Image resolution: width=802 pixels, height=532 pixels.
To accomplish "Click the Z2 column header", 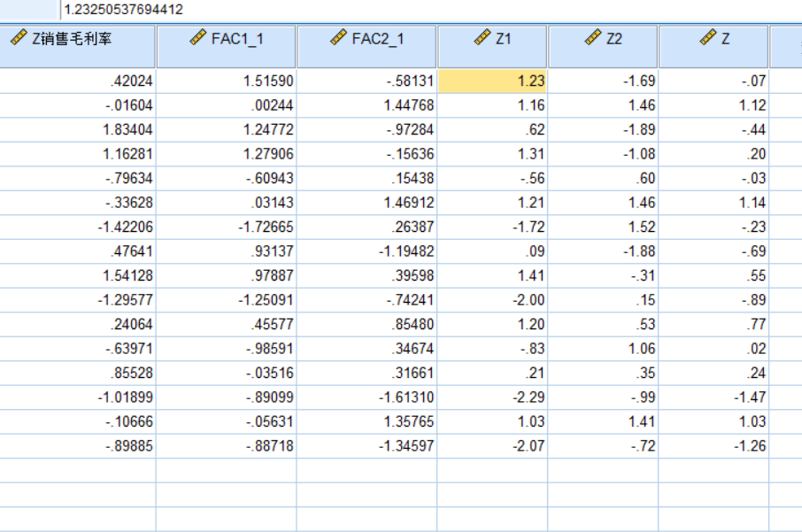I will click(603, 47).
